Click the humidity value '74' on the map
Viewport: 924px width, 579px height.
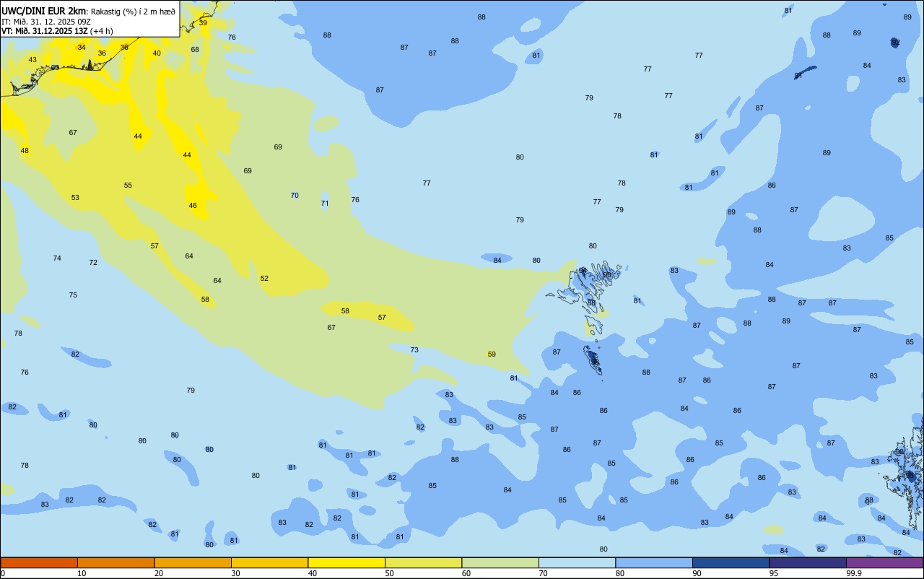tap(57, 258)
